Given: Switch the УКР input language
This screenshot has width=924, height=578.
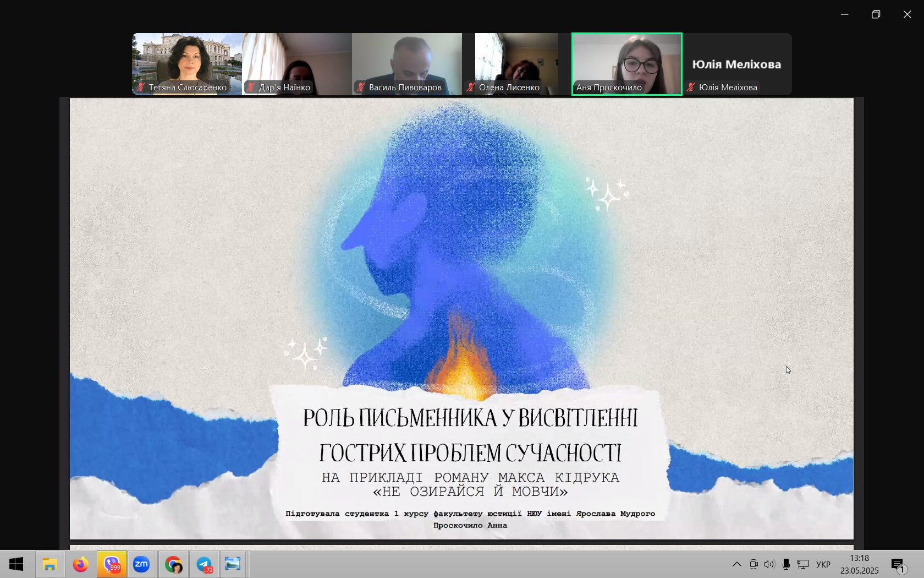Looking at the screenshot, I should click(823, 564).
